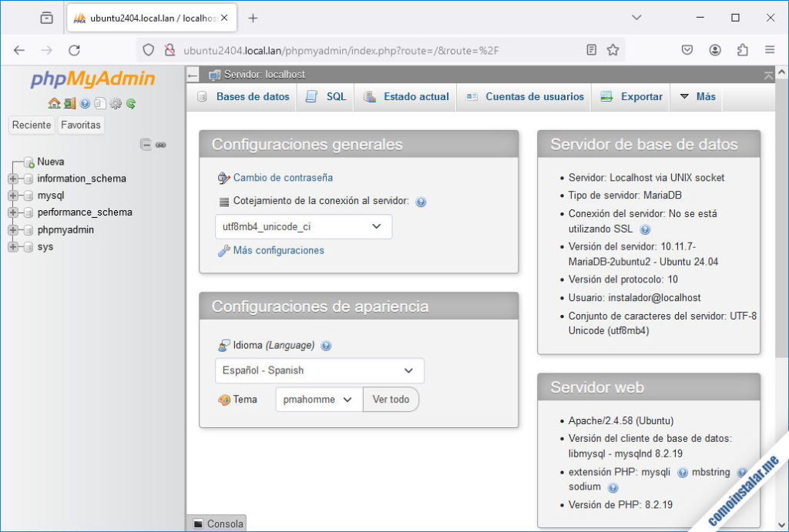
Task: Open the settings gear icon
Action: click(x=116, y=103)
